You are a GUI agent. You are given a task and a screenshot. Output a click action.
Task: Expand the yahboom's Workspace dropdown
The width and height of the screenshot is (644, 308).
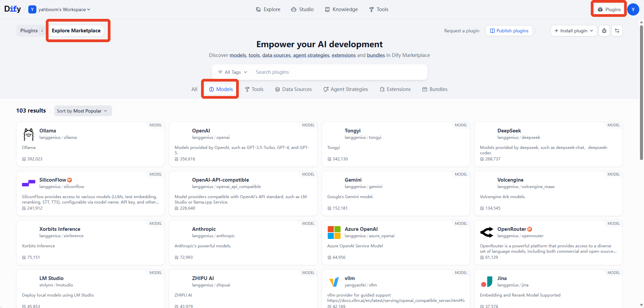click(x=64, y=9)
